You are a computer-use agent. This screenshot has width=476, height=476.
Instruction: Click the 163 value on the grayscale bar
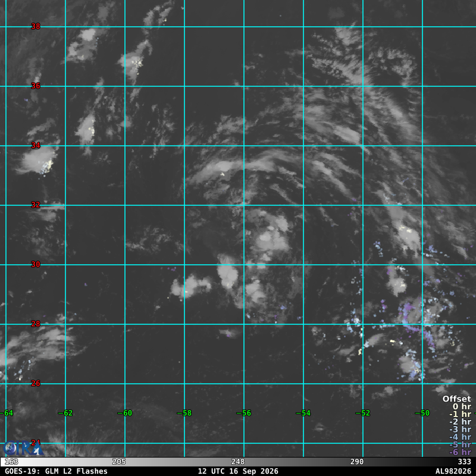tap(11, 462)
